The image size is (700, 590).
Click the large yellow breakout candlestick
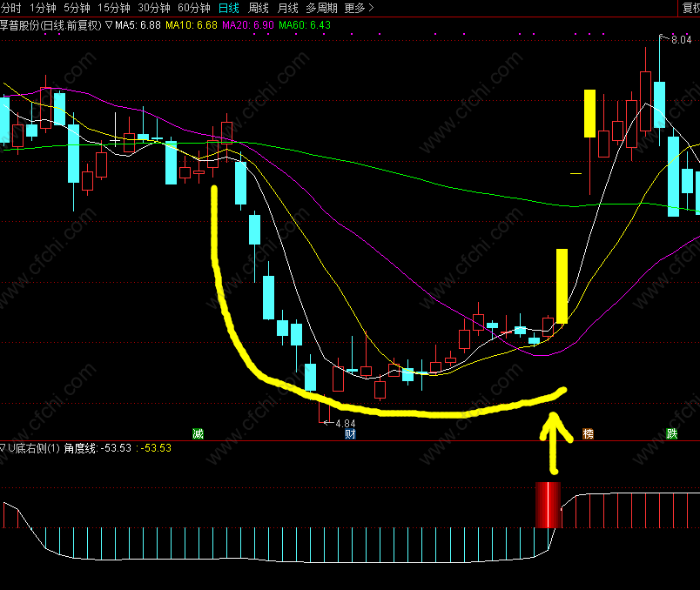tap(562, 286)
